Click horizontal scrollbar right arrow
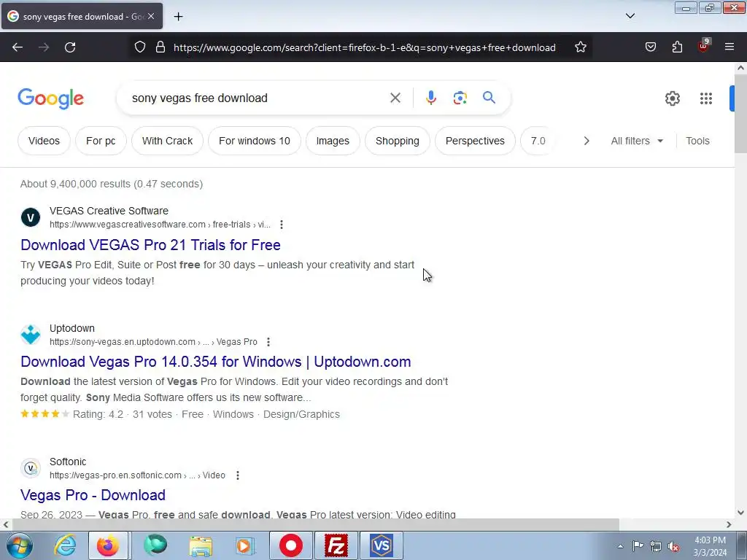The width and height of the screenshot is (747, 560). point(729,524)
